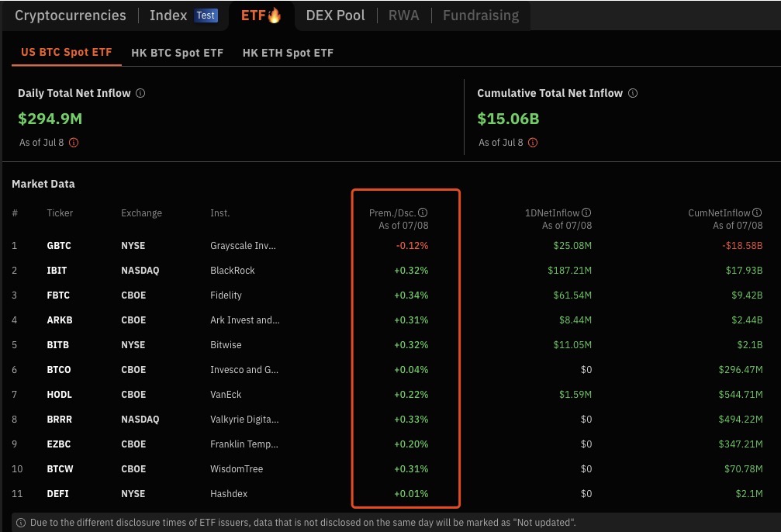The height and width of the screenshot is (532, 781).
Task: Open the info icon beside Daily Total Net Inflow
Action: (x=140, y=93)
